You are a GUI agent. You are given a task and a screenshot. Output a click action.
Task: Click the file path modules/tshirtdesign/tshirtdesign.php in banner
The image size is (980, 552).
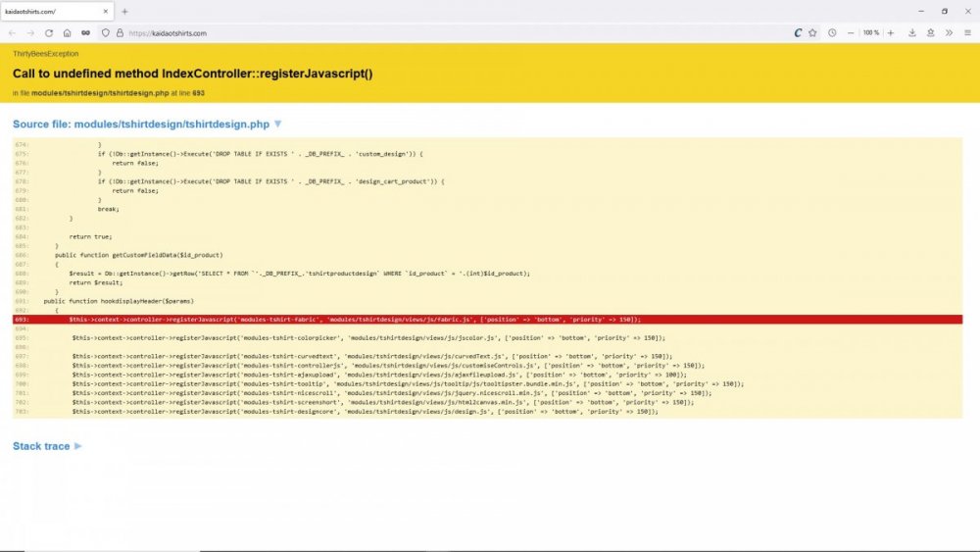[x=100, y=93]
